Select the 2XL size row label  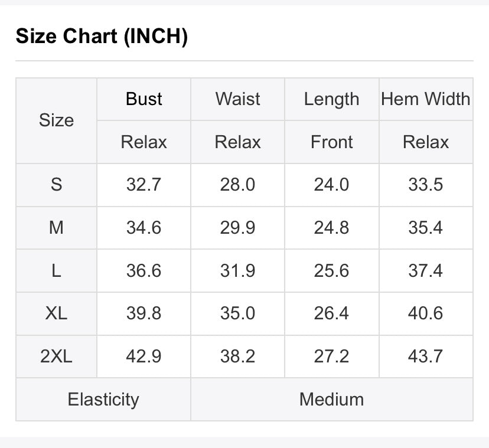click(56, 357)
